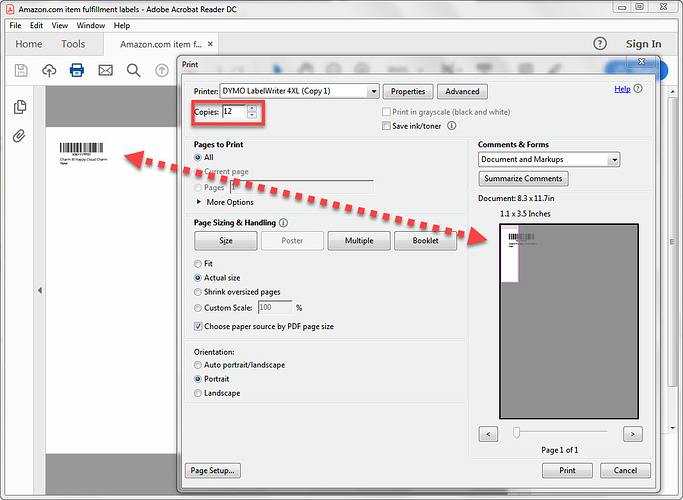Click the page preview slider

tap(516, 433)
